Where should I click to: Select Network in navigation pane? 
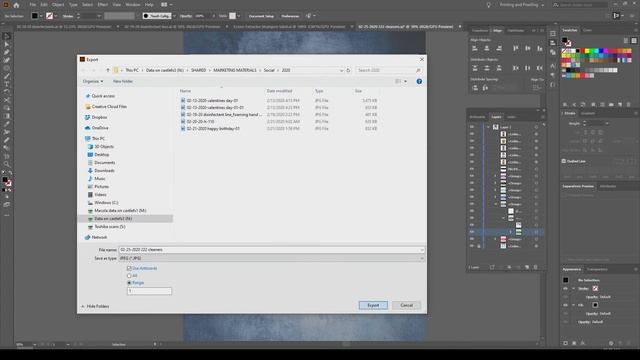99,237
